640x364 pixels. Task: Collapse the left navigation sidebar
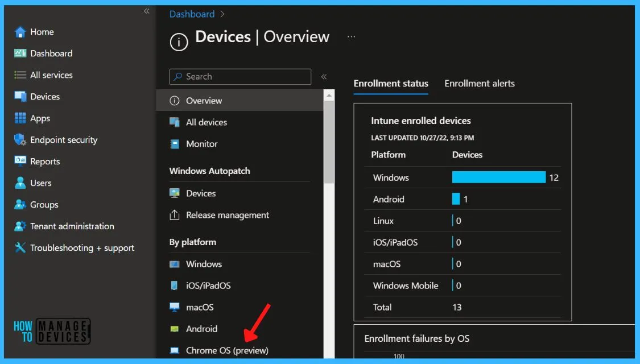[x=147, y=11]
